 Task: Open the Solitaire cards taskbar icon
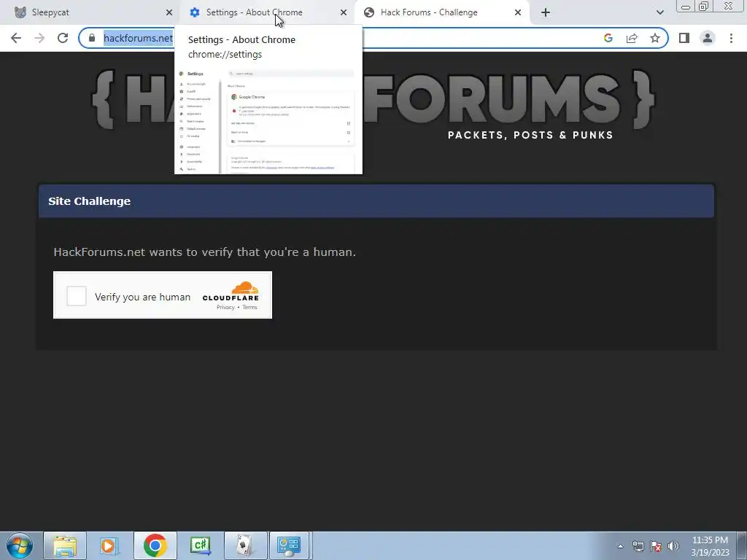(x=245, y=545)
